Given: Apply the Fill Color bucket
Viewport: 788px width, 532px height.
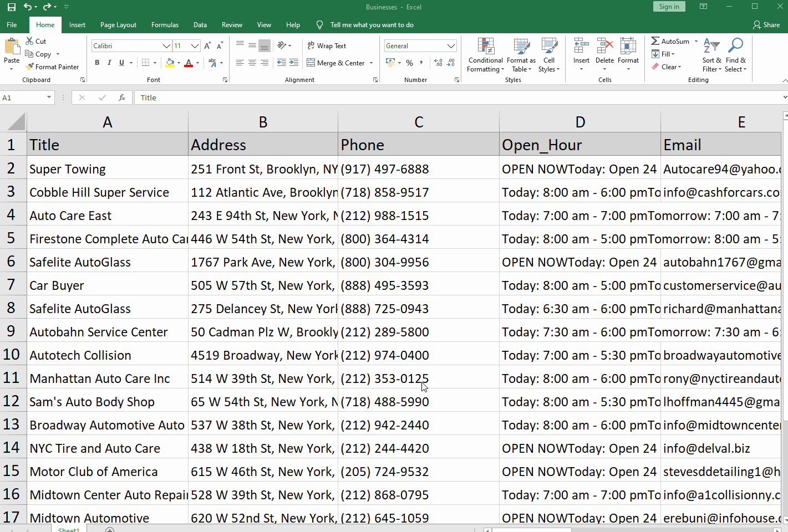Looking at the screenshot, I should click(x=170, y=63).
